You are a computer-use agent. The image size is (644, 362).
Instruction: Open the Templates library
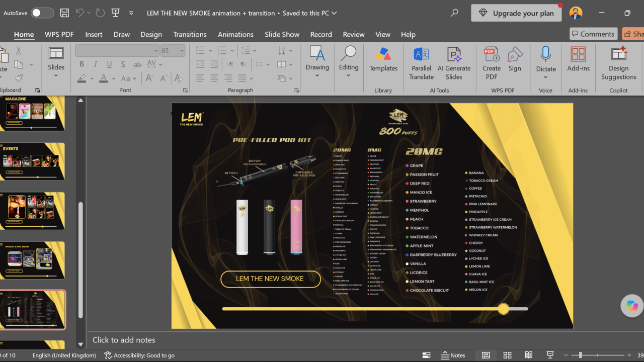click(383, 60)
